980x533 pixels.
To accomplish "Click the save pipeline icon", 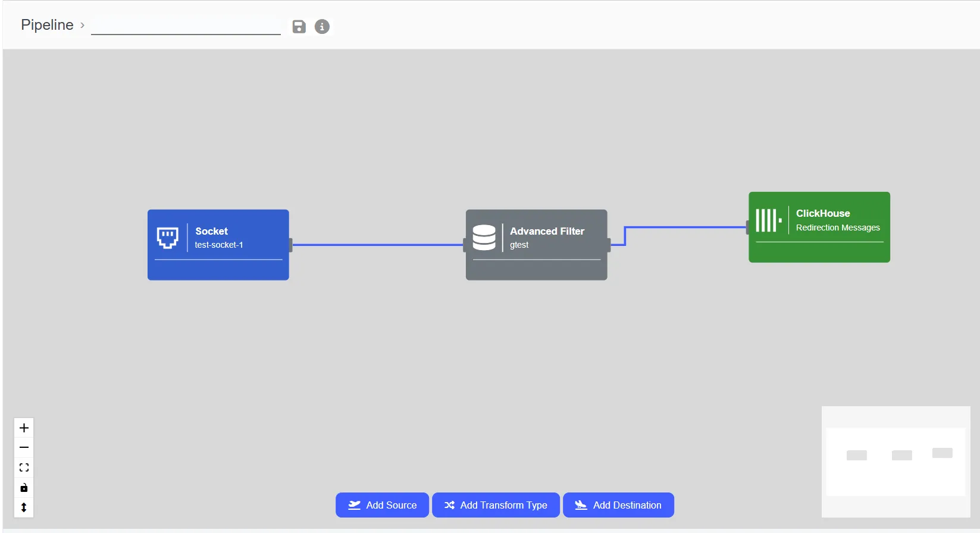I will (299, 27).
